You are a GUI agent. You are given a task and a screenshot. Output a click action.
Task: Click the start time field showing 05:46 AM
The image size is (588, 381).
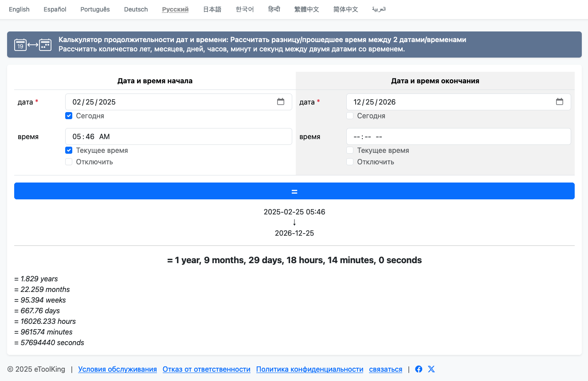click(x=178, y=136)
